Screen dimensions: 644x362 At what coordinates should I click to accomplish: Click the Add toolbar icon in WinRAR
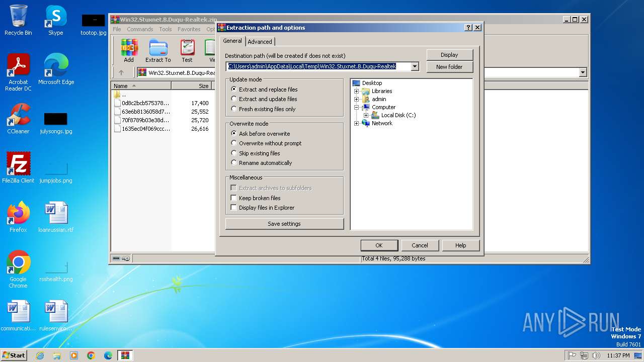tap(129, 51)
